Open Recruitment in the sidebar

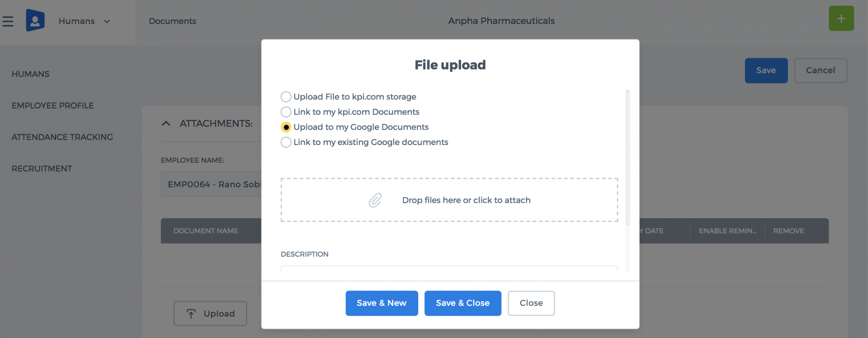pos(42,169)
